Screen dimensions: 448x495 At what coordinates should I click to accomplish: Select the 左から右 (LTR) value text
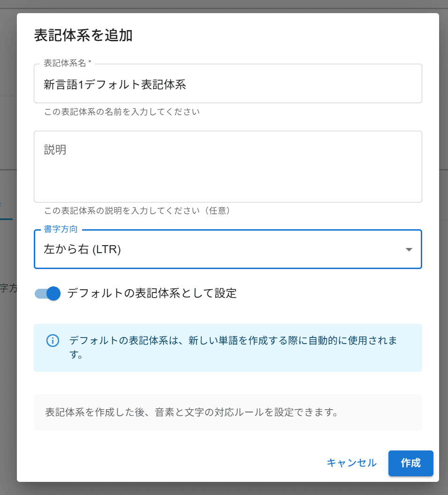pyautogui.click(x=83, y=249)
